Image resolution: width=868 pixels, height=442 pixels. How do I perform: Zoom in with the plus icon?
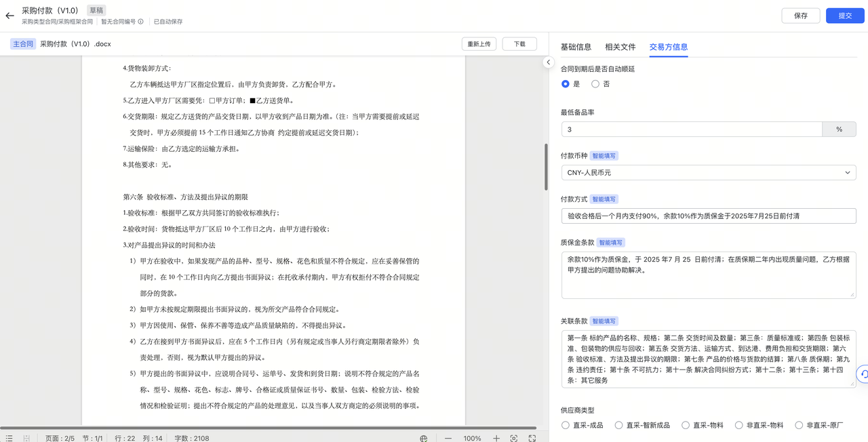[x=496, y=438]
